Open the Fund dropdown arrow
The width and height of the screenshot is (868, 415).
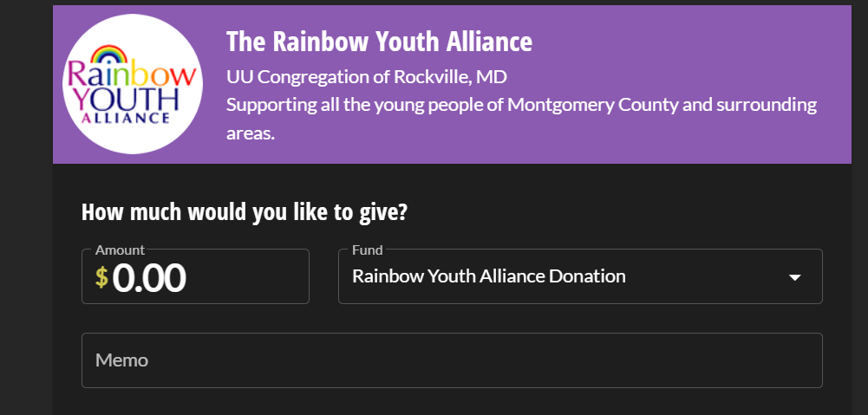(794, 277)
